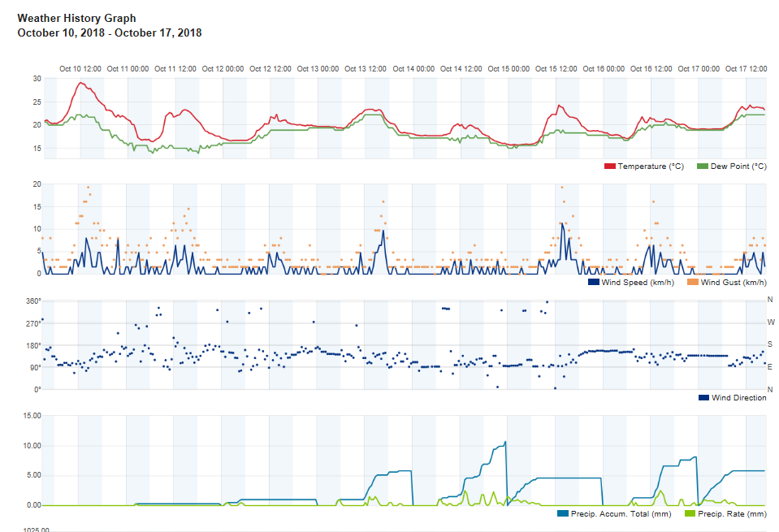Click the green Dew Point legend swatch
This screenshot has height=532, width=779.
[702, 167]
